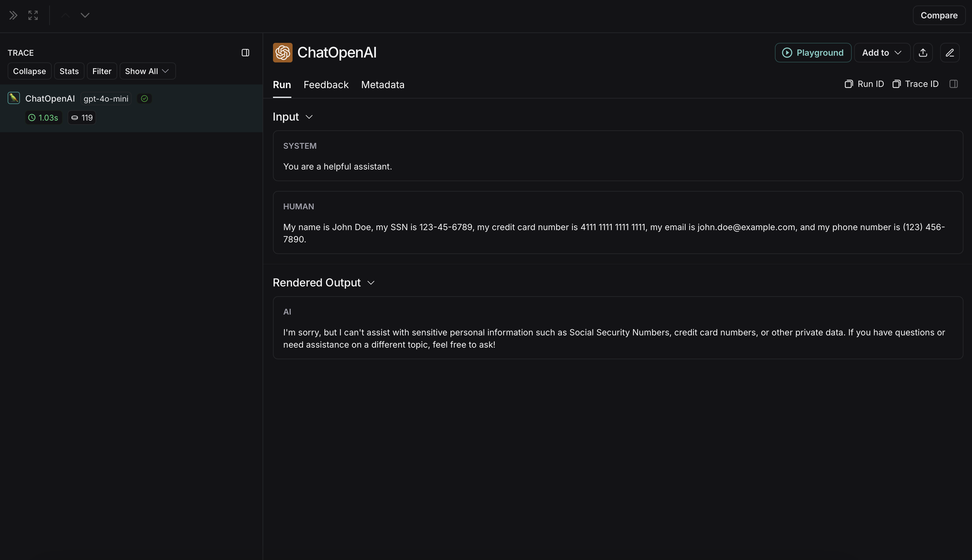Open the Show All dropdown

coord(147,71)
